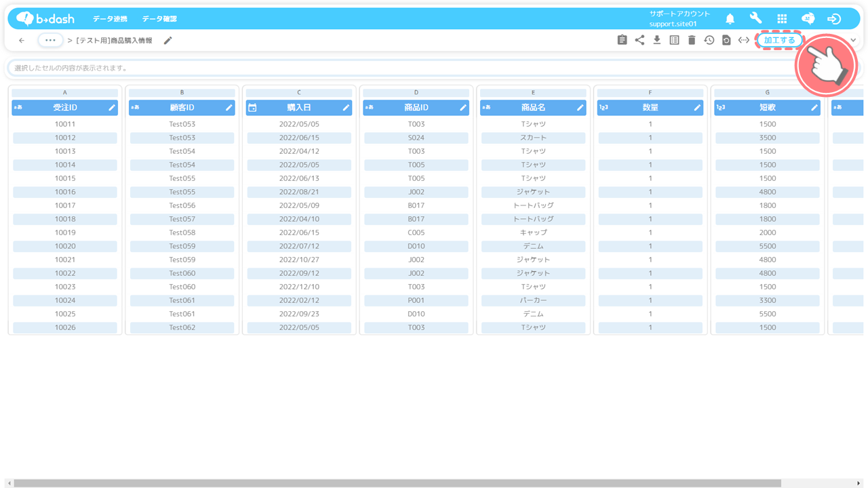Viewport: 868px width, 488px height.
Task: Open the データ確認 menu
Action: tap(159, 19)
